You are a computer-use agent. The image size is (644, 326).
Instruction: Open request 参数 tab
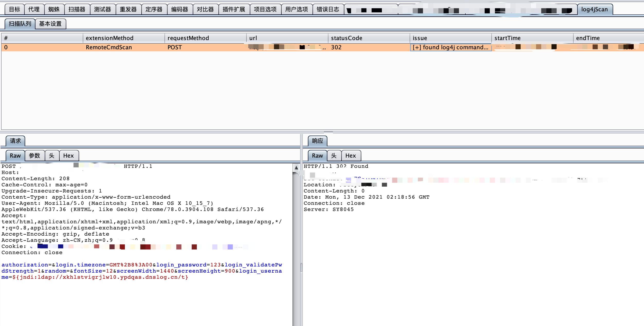(x=34, y=156)
